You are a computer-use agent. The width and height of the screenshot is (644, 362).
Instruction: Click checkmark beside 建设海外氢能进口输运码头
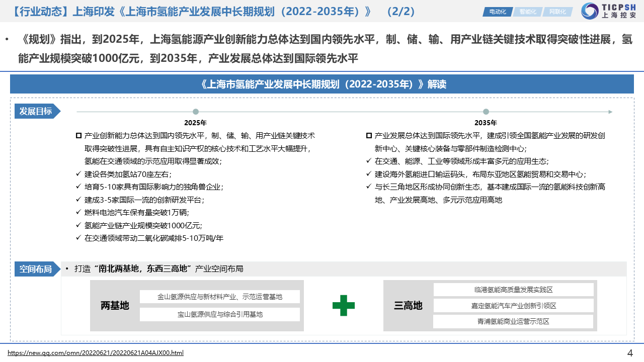point(369,174)
